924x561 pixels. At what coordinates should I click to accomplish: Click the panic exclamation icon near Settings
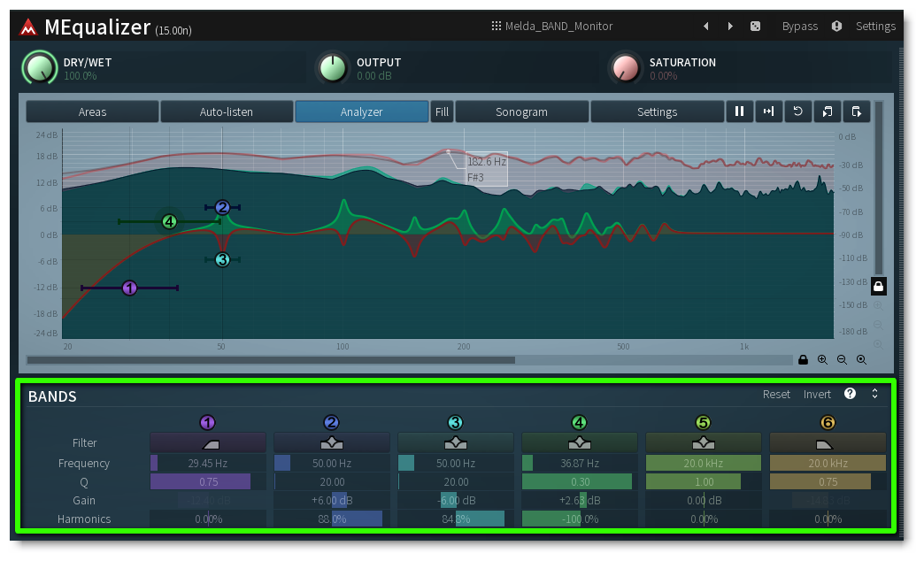coord(836,26)
